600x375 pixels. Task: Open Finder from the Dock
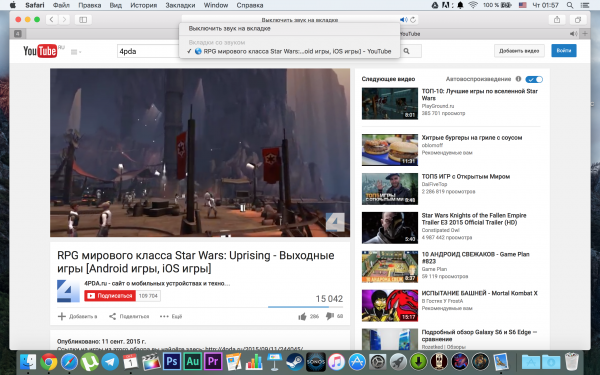(28, 362)
